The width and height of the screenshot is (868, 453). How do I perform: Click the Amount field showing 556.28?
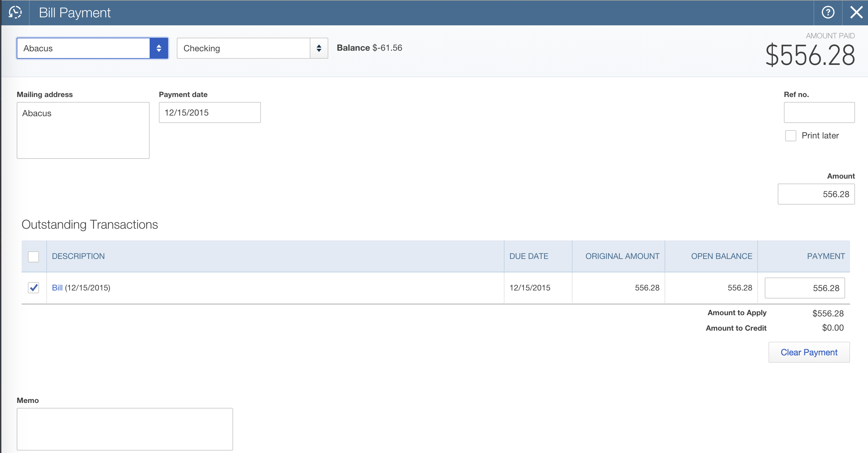pyautogui.click(x=816, y=194)
